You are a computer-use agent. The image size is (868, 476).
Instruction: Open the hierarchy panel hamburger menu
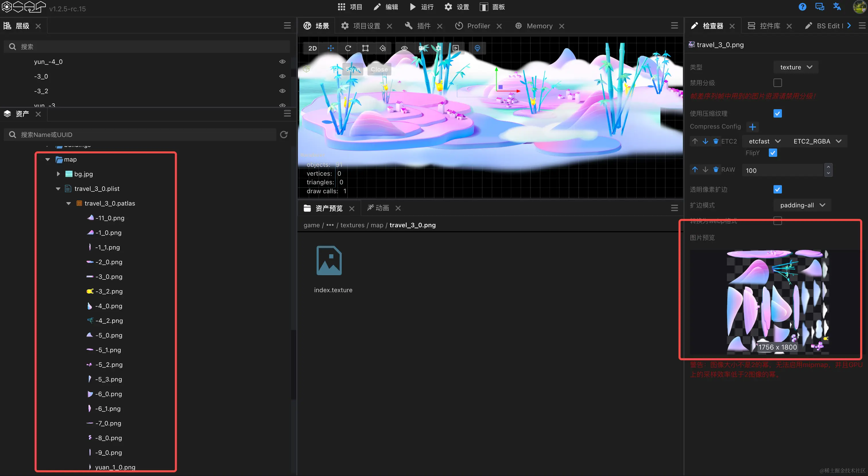pos(287,26)
